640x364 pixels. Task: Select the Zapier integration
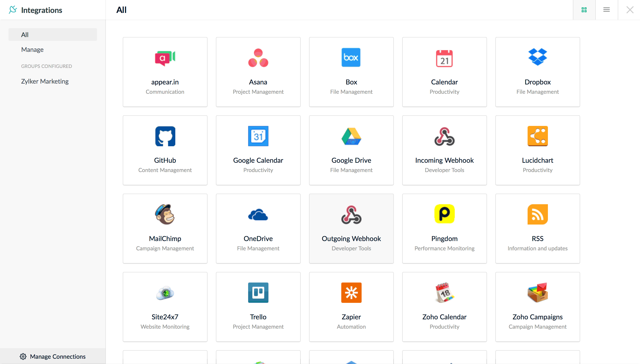[351, 306]
